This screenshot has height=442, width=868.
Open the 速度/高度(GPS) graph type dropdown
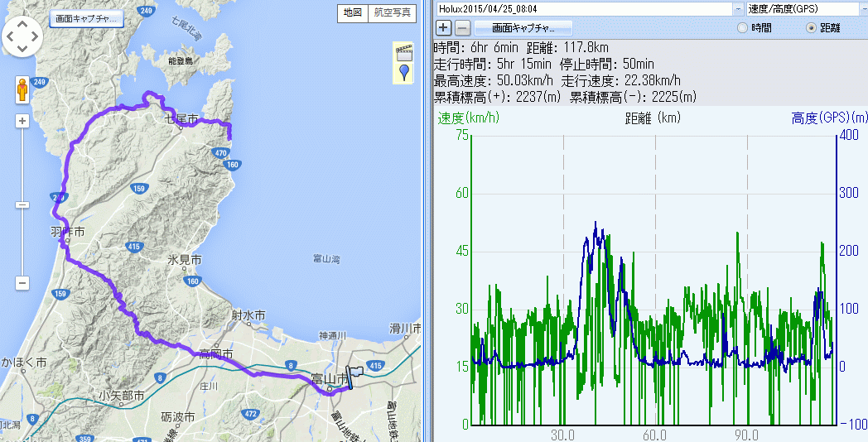[860, 8]
